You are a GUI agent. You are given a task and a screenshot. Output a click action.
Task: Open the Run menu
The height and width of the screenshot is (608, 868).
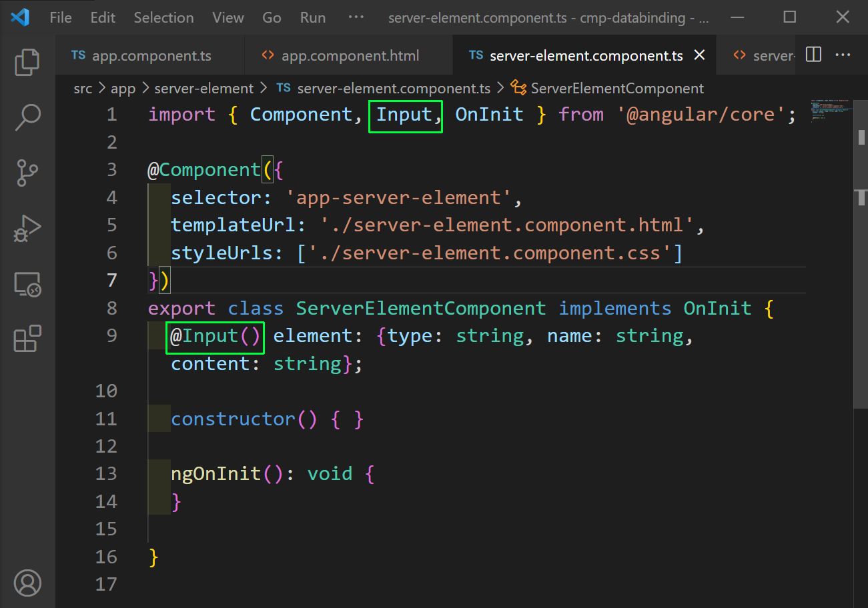(313, 17)
